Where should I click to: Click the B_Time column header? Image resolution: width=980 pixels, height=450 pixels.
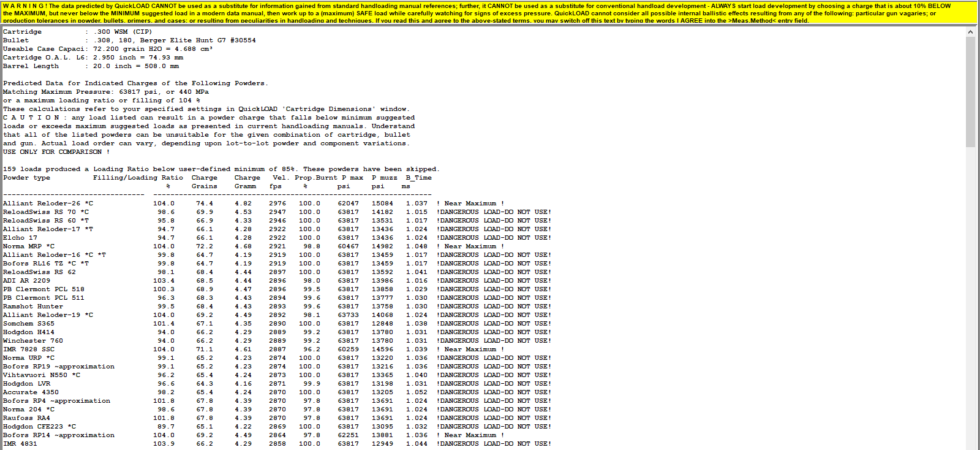[x=418, y=178]
